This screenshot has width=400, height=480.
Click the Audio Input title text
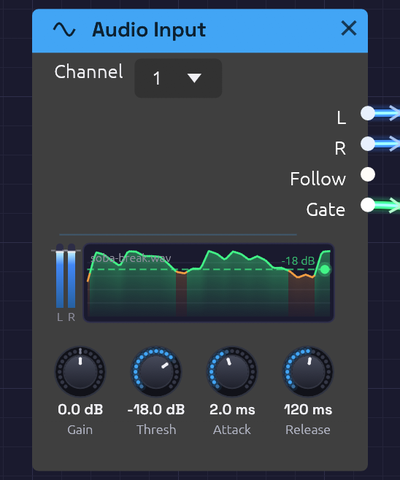tap(149, 30)
